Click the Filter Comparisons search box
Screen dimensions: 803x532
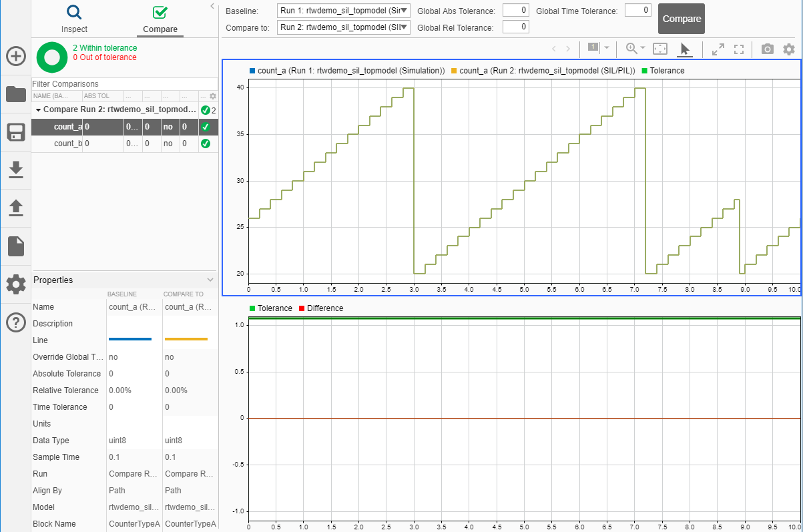125,84
